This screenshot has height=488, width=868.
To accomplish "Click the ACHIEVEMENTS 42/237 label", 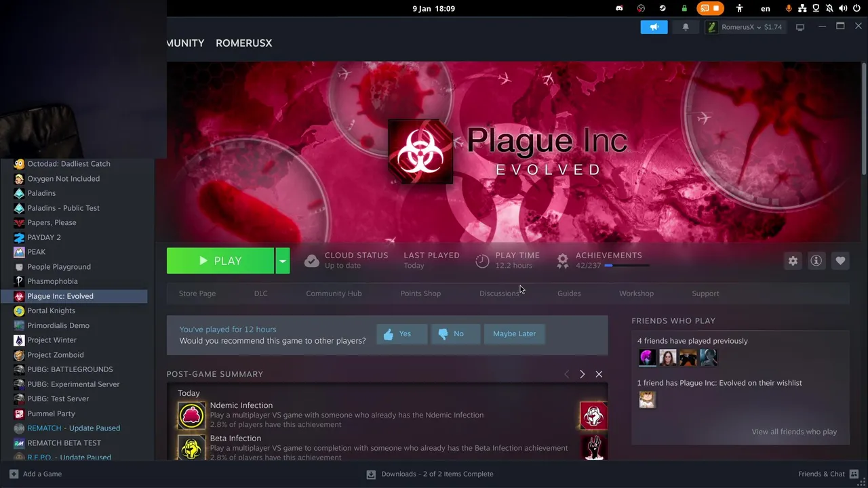I will (x=608, y=260).
